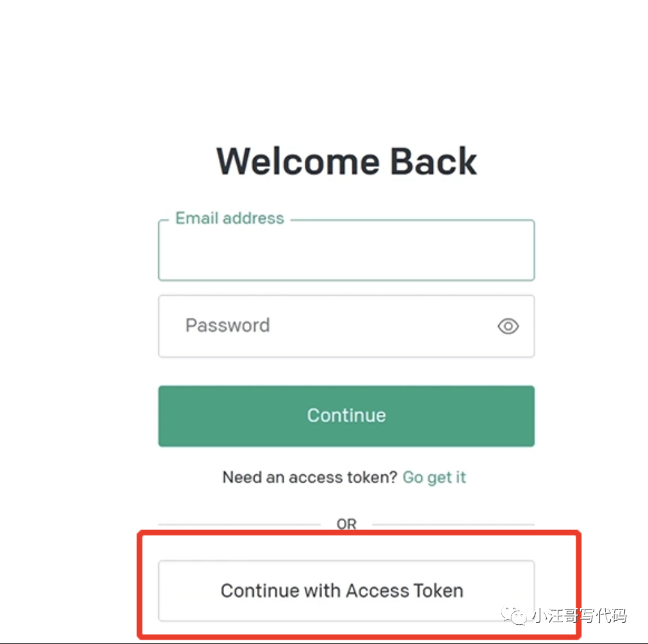Screen dimensions: 648x644
Task: Click the "Password" placeholder text
Action: point(227,325)
